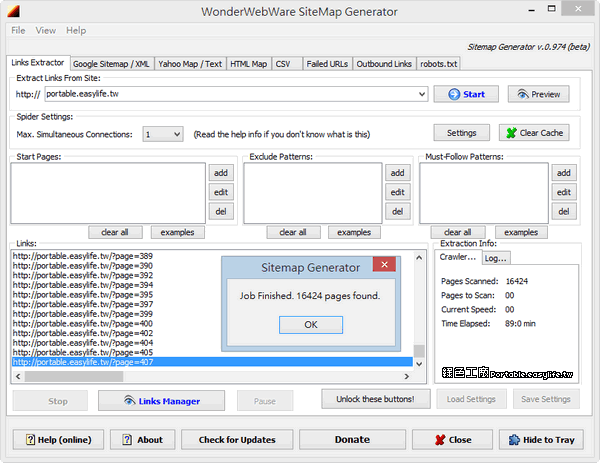The width and height of the screenshot is (600, 463).
Task: Switch to the HTML Map tab
Action: (248, 64)
